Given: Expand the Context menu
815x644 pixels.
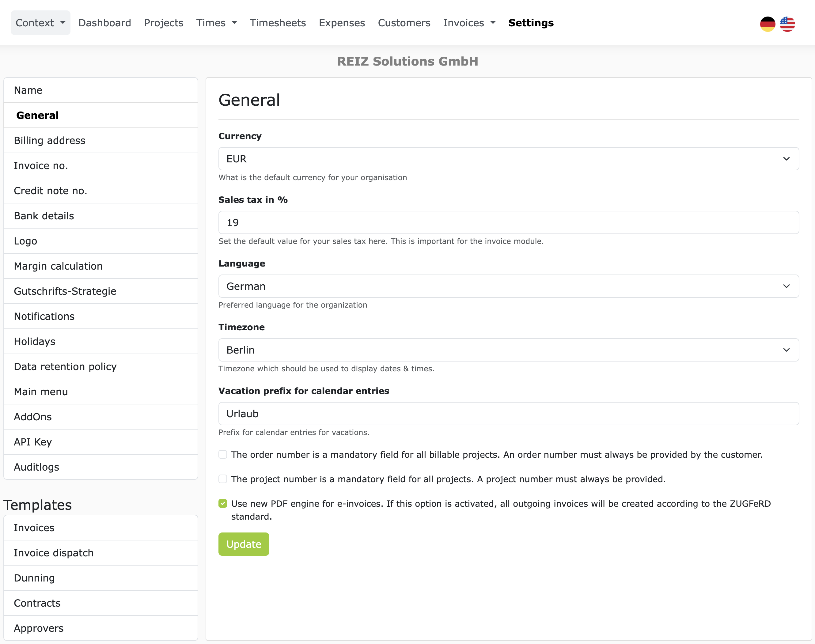Looking at the screenshot, I should (x=40, y=23).
